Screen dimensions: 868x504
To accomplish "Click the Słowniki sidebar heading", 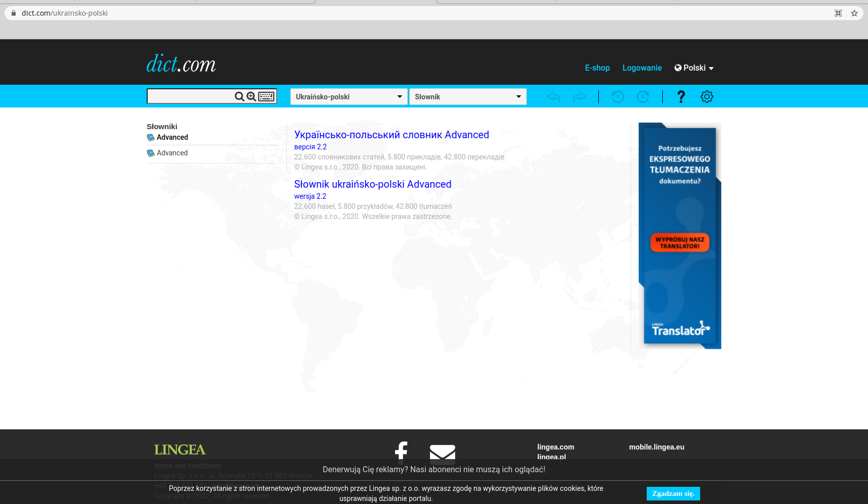I will (x=162, y=127).
